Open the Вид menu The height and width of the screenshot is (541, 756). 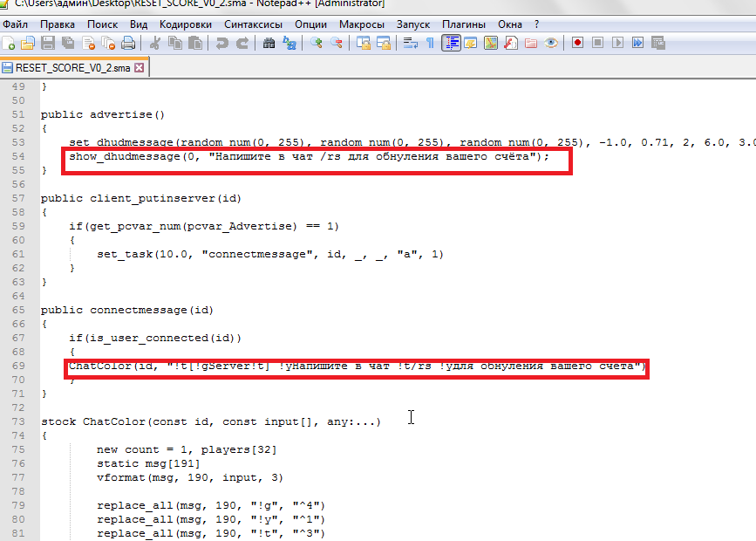[x=139, y=24]
